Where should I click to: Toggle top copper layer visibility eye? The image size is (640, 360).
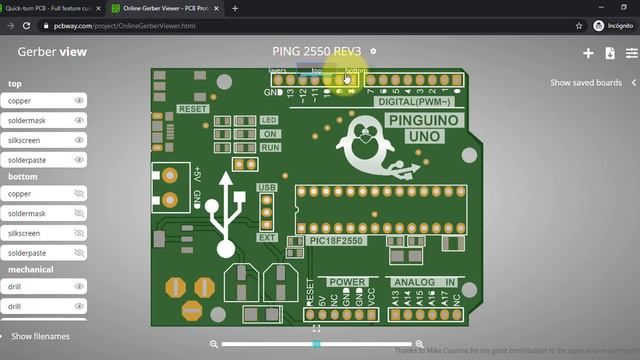click(x=79, y=100)
